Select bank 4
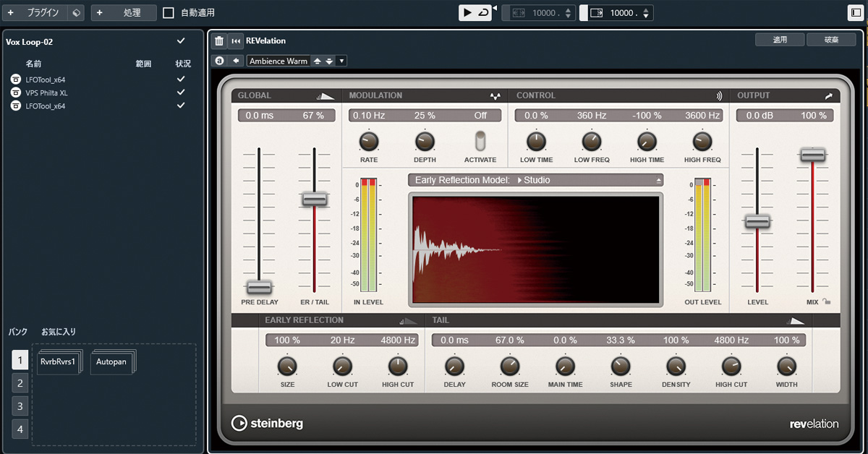 coord(20,429)
